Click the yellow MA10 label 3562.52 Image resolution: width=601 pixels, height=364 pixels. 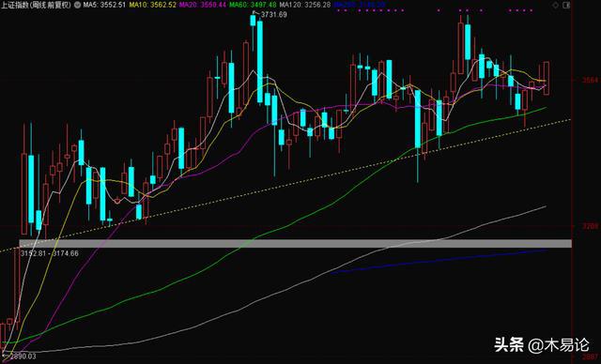pos(153,6)
